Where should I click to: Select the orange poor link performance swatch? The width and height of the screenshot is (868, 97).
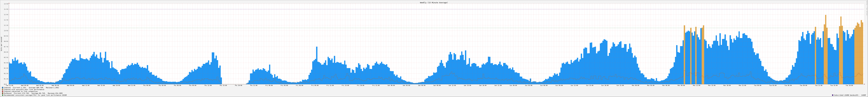tap(3, 90)
